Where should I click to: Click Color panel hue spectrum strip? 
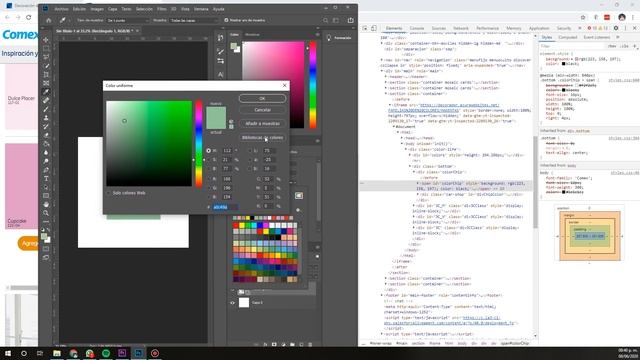coord(313,84)
